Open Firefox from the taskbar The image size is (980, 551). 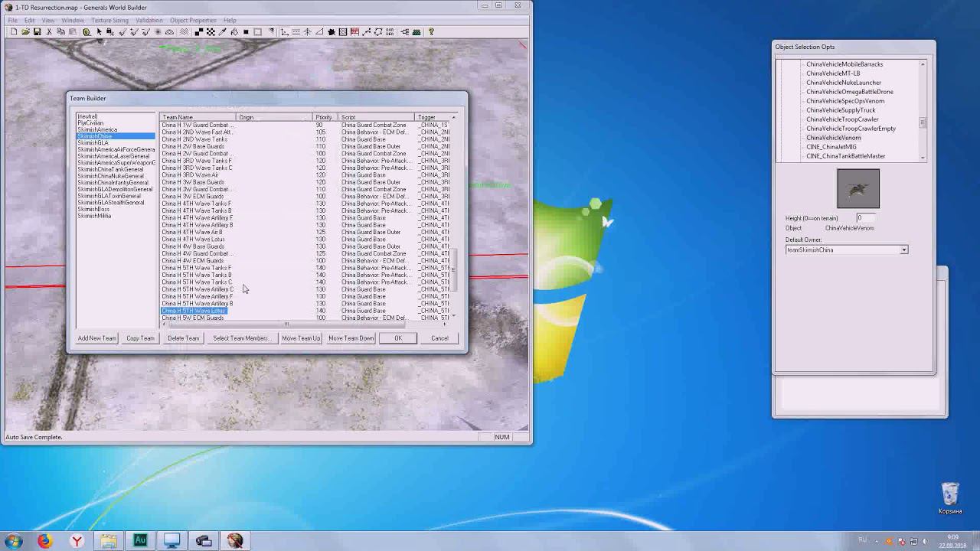tap(44, 541)
